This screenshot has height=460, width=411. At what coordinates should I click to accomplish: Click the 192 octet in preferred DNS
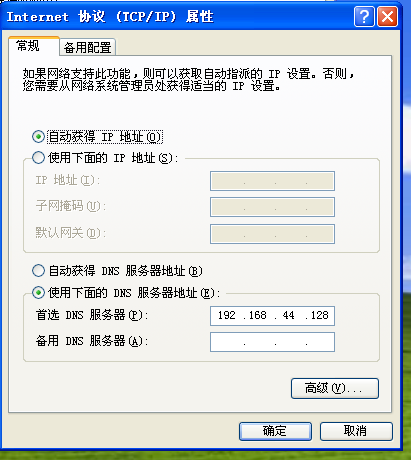click(227, 315)
